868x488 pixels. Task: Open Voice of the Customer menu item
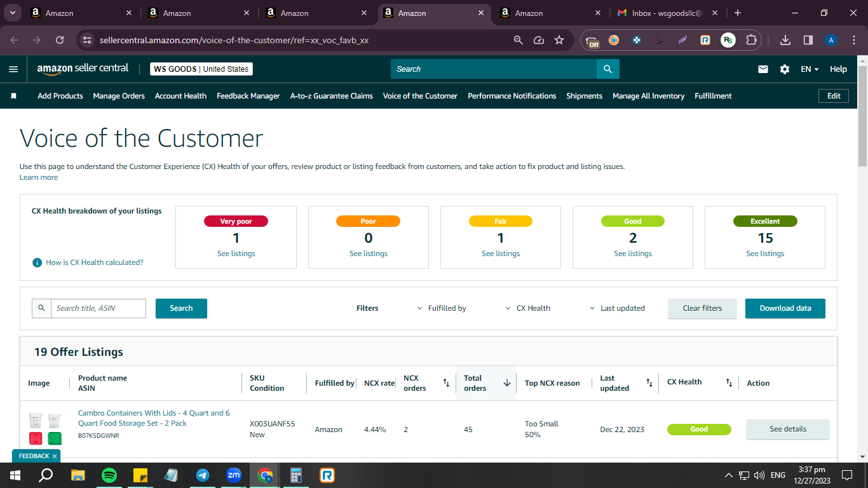point(420,96)
